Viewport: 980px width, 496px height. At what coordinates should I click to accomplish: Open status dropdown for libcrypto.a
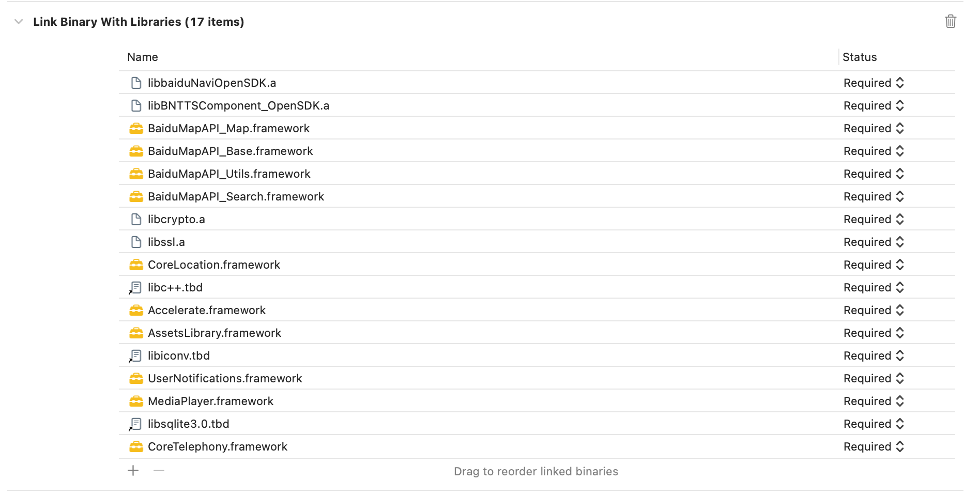pos(874,220)
